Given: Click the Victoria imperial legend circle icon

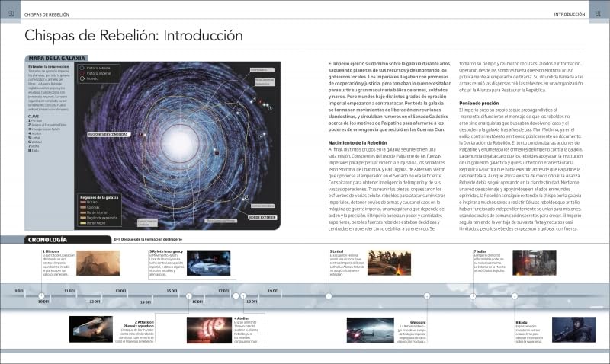Looking at the screenshot, I should click(x=82, y=73).
